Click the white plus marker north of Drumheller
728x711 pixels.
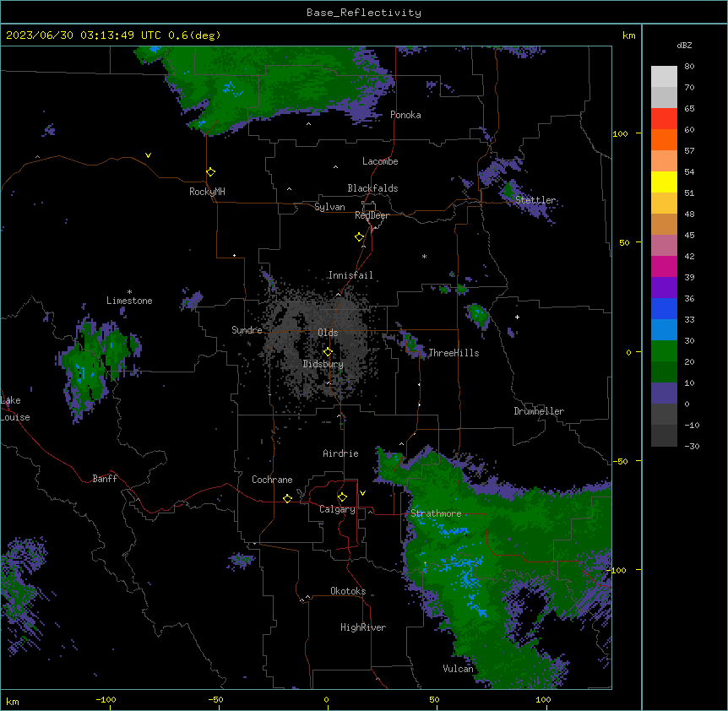coord(517,317)
